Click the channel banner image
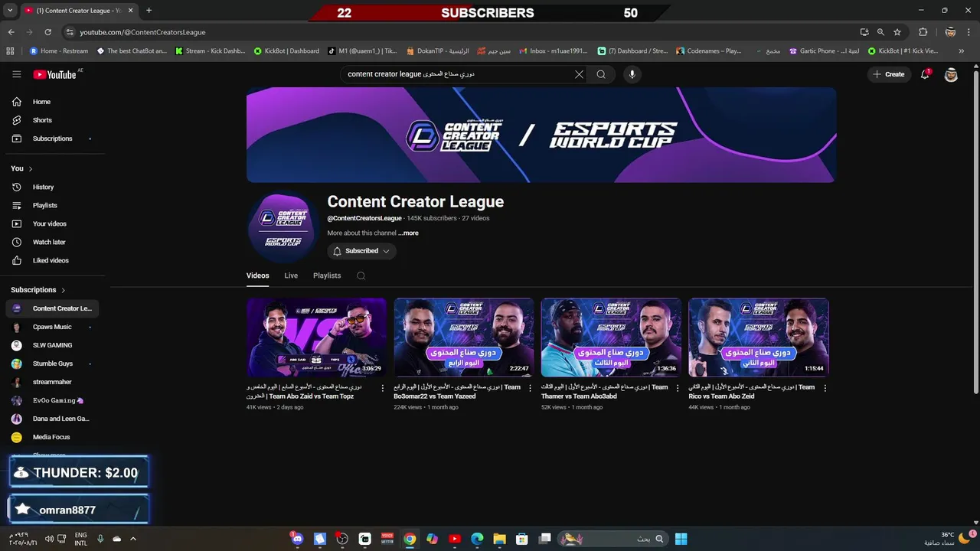Image resolution: width=980 pixels, height=551 pixels. tap(541, 135)
